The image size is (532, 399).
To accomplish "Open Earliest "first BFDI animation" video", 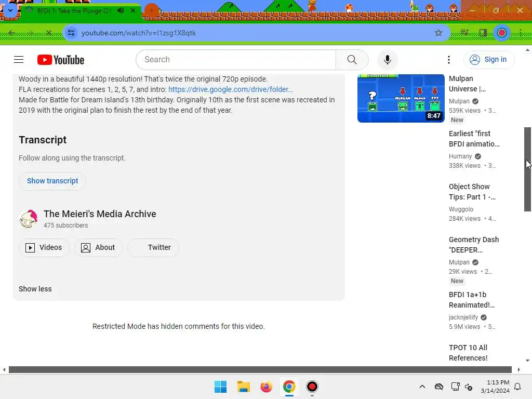I will (x=474, y=139).
